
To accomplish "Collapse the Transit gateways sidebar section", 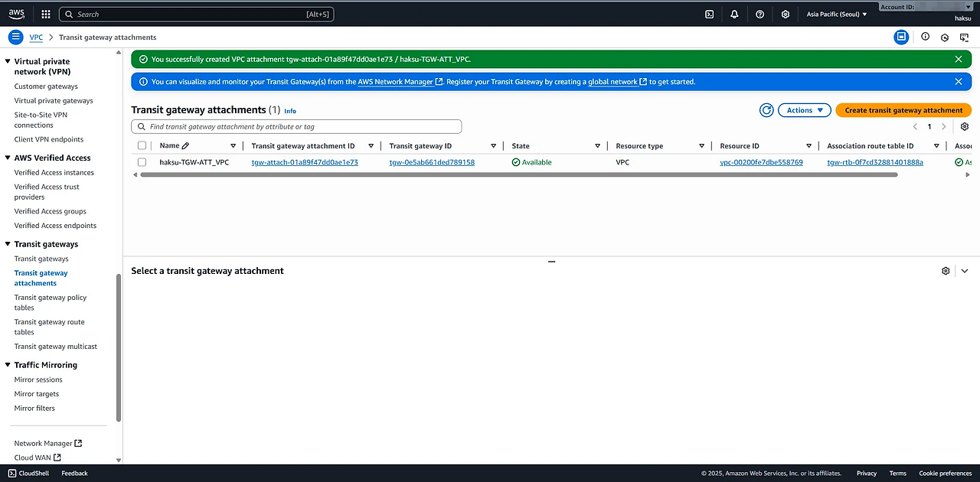I will tap(8, 244).
